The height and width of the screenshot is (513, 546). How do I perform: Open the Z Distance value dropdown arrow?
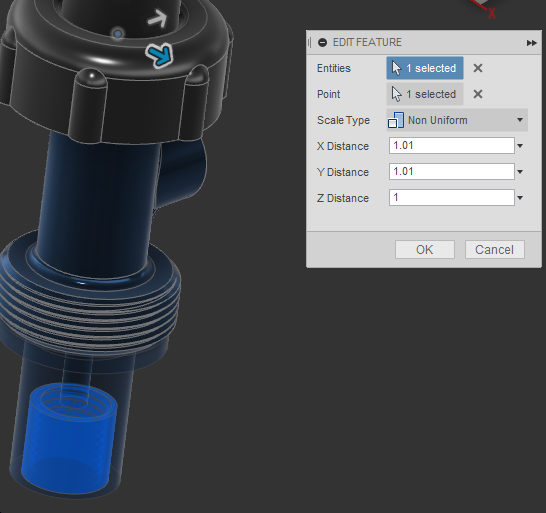pyautogui.click(x=520, y=198)
